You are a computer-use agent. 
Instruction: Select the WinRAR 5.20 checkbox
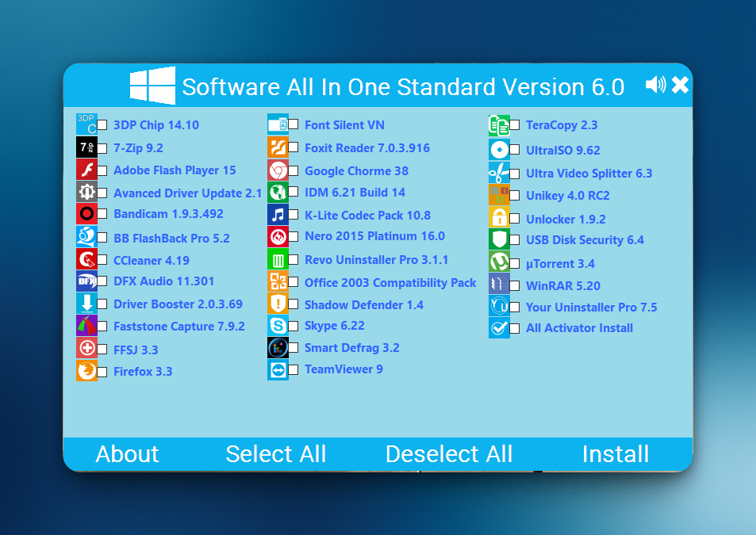point(515,285)
